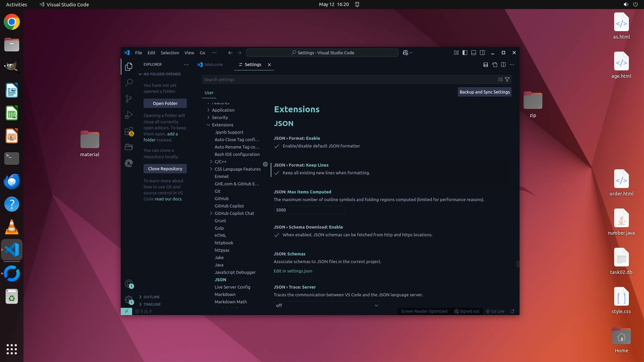Screen dimensions: 644x362
Task: Open the Search view in activity bar
Action: pos(129,82)
